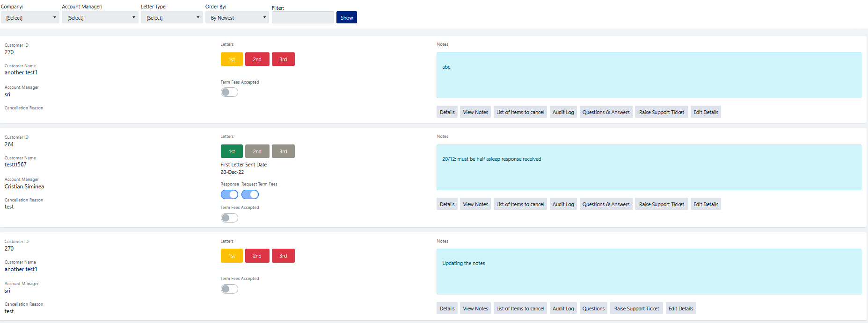Click the Filter text field
The height and width of the screenshot is (323, 868).
coord(303,18)
